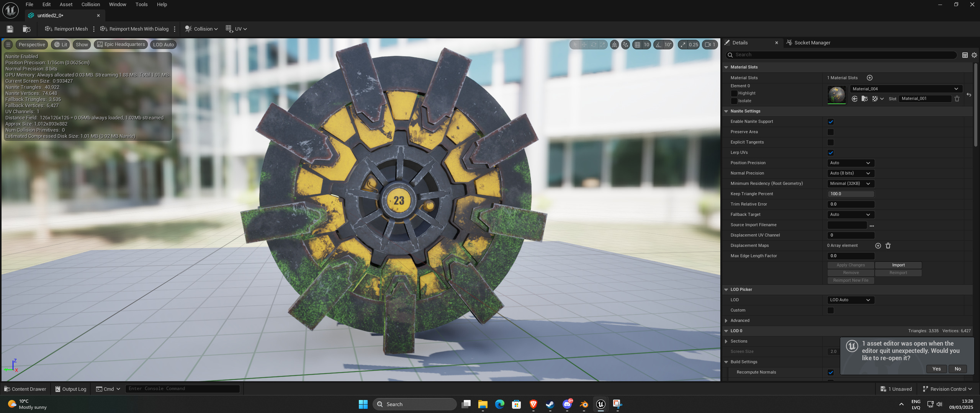Open Reimport Mesh With Dialog extra options
The height and width of the screenshot is (413, 980).
click(175, 29)
